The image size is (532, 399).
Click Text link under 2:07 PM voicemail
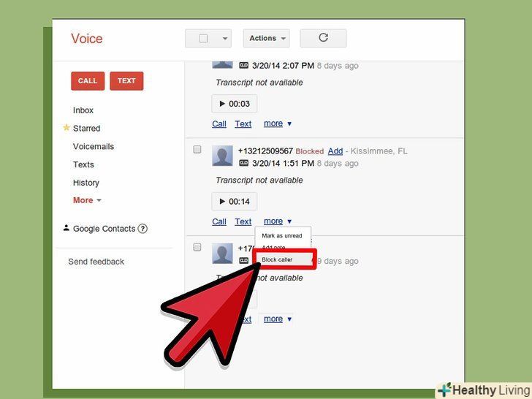click(x=243, y=123)
